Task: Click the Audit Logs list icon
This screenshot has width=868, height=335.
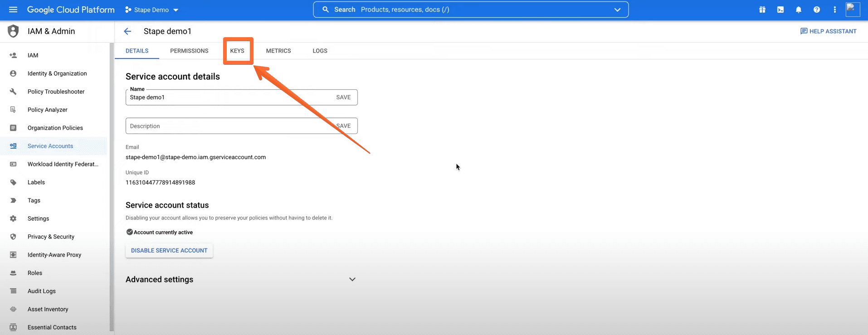Action: (x=13, y=291)
